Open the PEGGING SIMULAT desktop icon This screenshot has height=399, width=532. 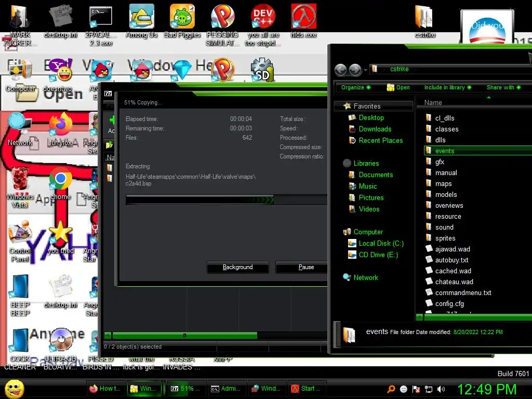pyautogui.click(x=222, y=24)
